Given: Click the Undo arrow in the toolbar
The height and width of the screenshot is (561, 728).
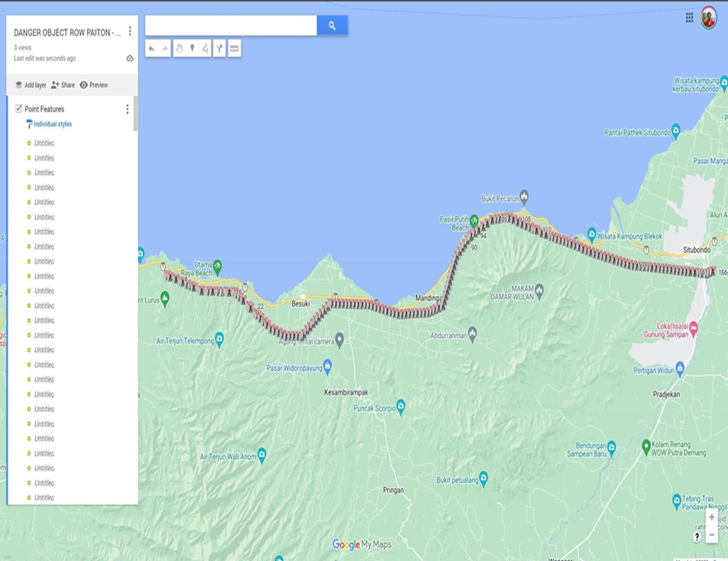Looking at the screenshot, I should 152,49.
